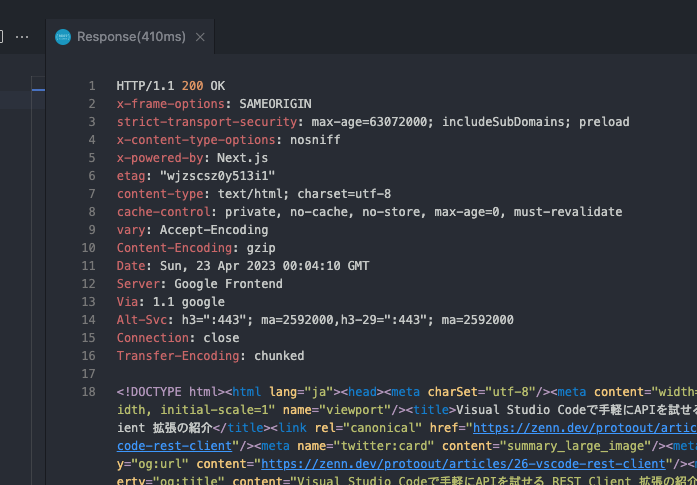697x485 pixels.
Task: Click the 'content-type' header name
Action: click(x=160, y=194)
